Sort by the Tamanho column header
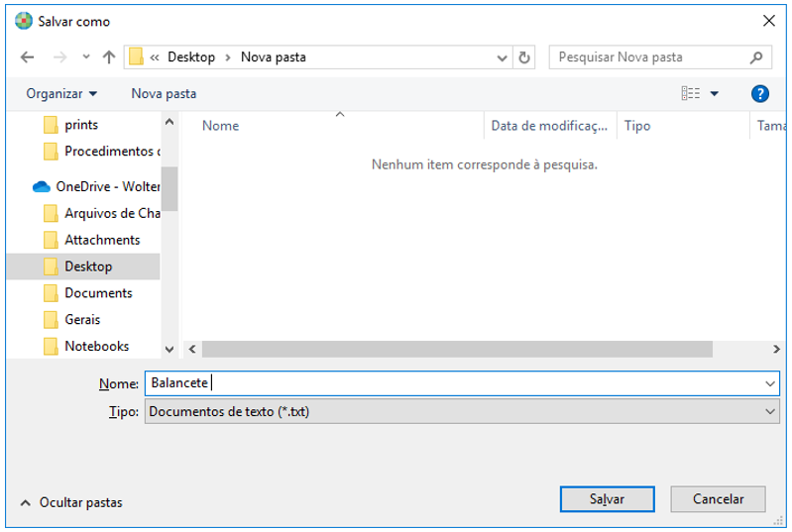 click(771, 126)
